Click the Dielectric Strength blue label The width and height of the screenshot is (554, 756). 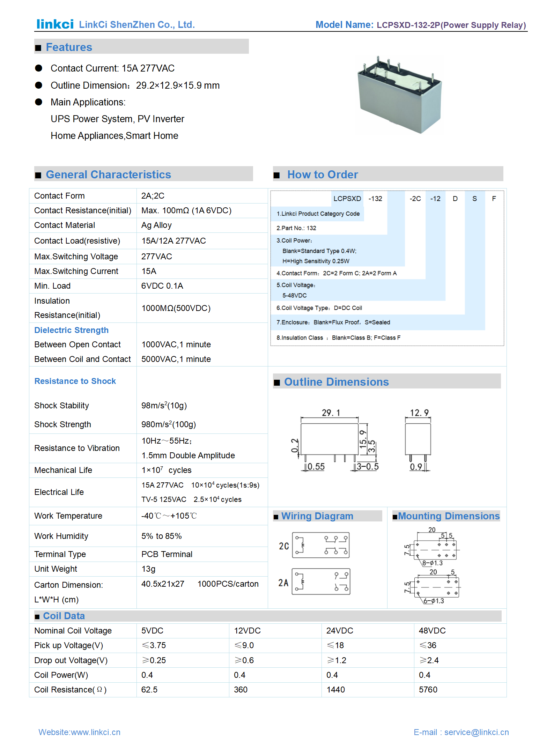click(x=71, y=330)
